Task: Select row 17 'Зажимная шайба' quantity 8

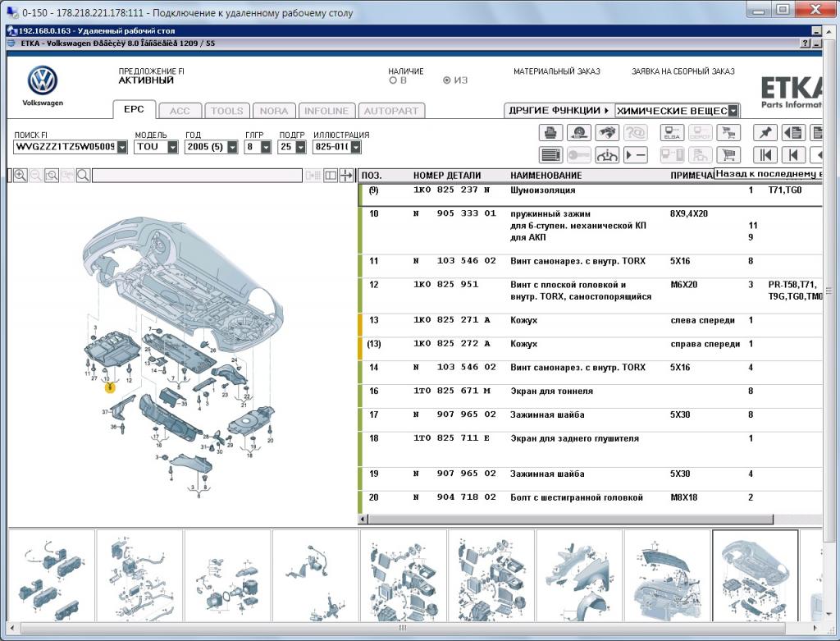Action: [x=590, y=419]
